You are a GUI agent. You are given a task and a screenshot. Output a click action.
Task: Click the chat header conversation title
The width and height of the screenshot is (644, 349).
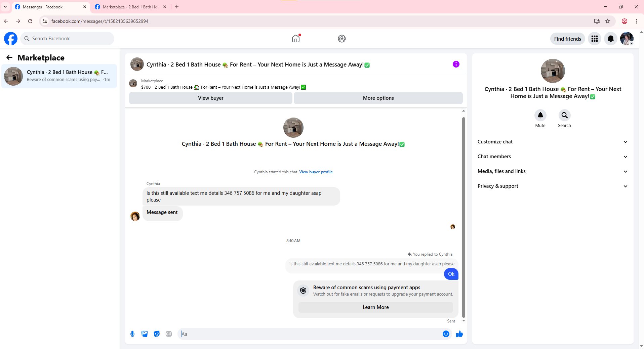coord(258,64)
